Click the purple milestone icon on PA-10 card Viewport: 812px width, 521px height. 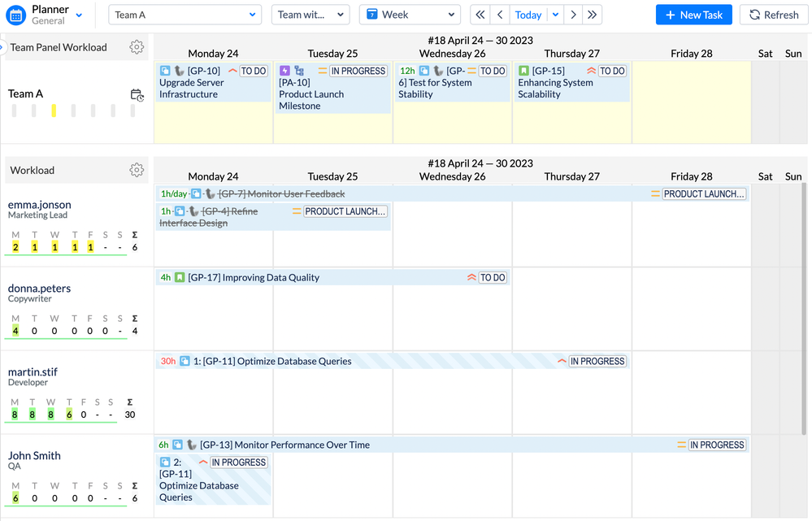284,71
